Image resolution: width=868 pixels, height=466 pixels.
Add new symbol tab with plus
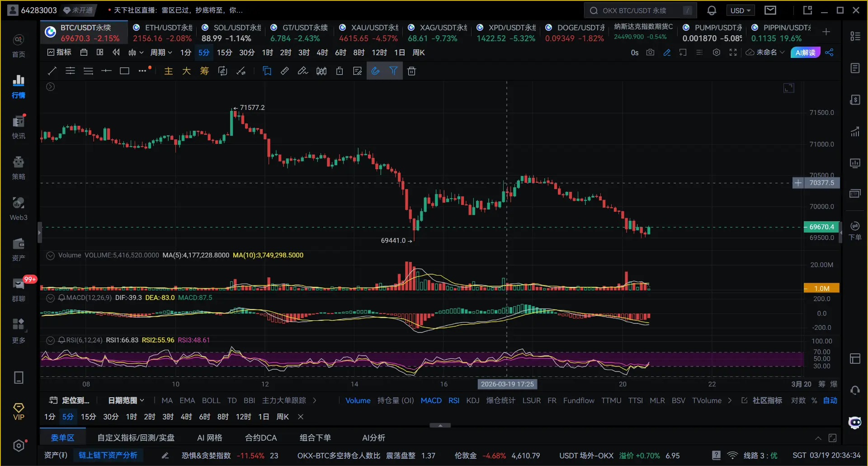[826, 32]
